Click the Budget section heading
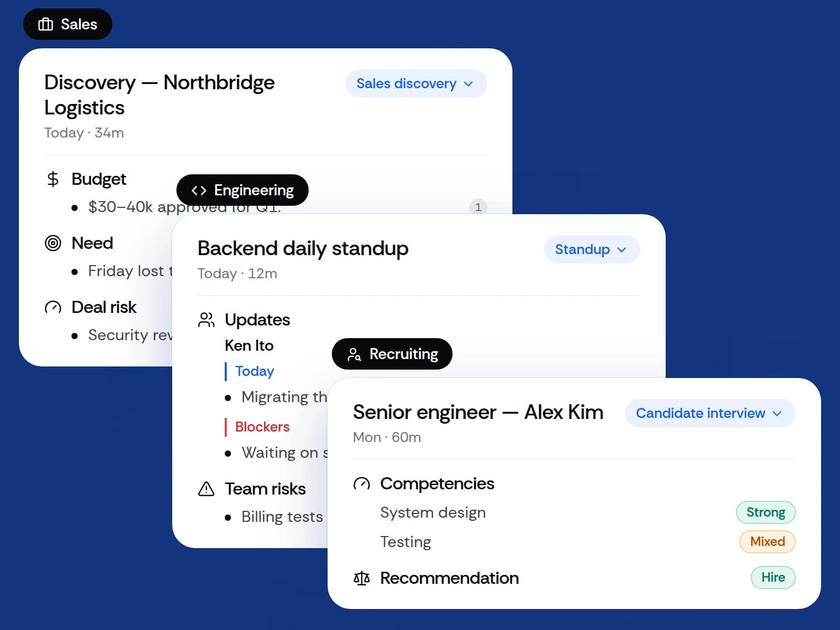 99,179
